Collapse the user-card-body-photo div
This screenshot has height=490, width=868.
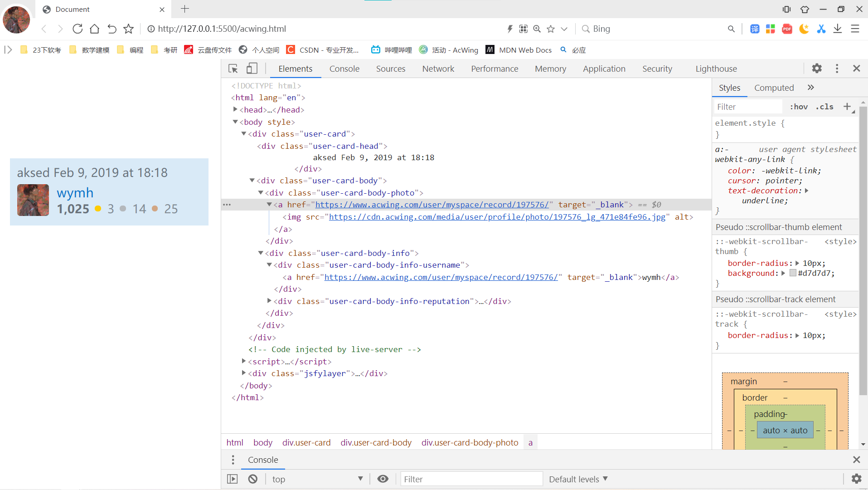point(261,192)
